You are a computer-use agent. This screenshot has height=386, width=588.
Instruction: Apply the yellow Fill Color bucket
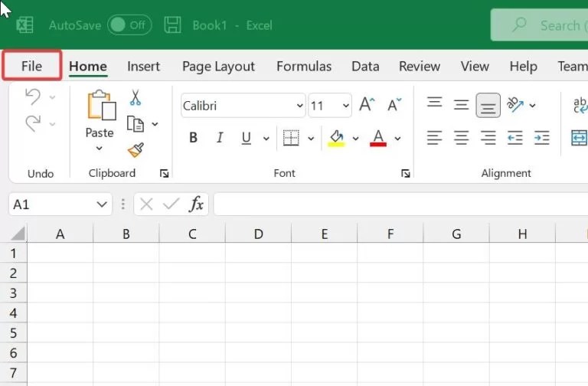click(336, 138)
